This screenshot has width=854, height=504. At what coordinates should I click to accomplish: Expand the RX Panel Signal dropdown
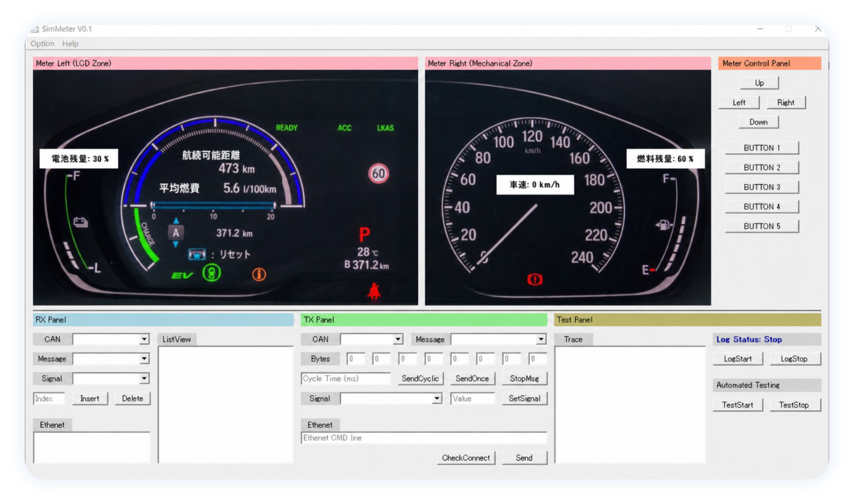tap(144, 379)
